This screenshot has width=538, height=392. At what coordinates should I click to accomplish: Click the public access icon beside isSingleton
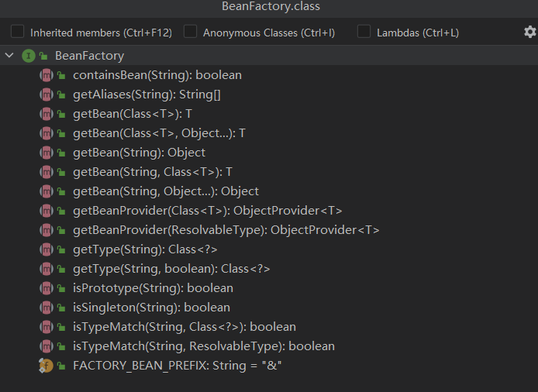[x=61, y=308]
